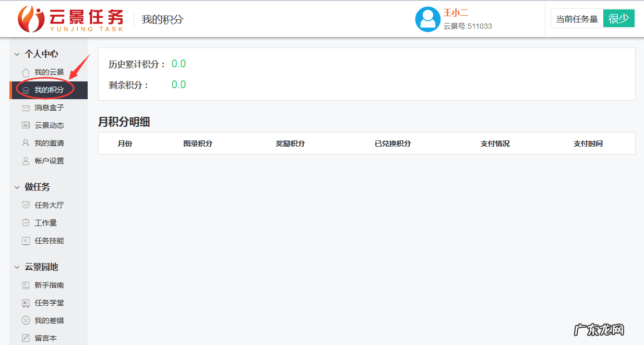Click the chart icon beside 工作量
Viewport: 644px width, 345px height.
[26, 223]
